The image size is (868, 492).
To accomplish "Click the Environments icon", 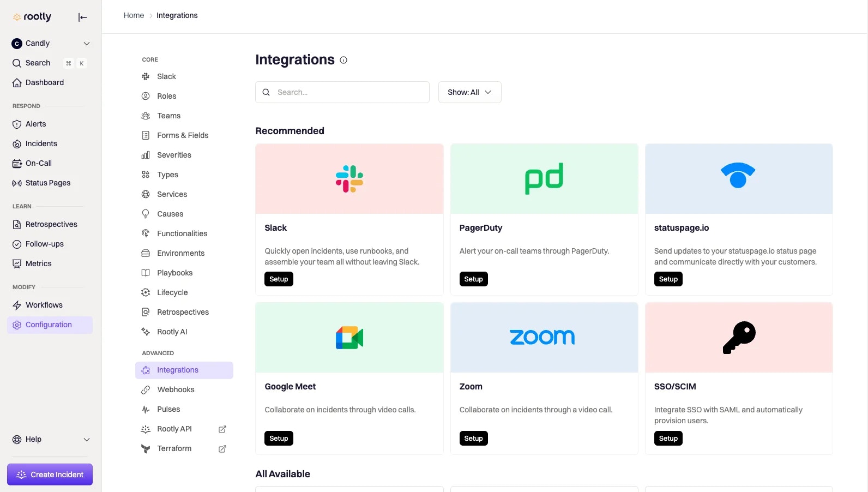I will point(146,254).
